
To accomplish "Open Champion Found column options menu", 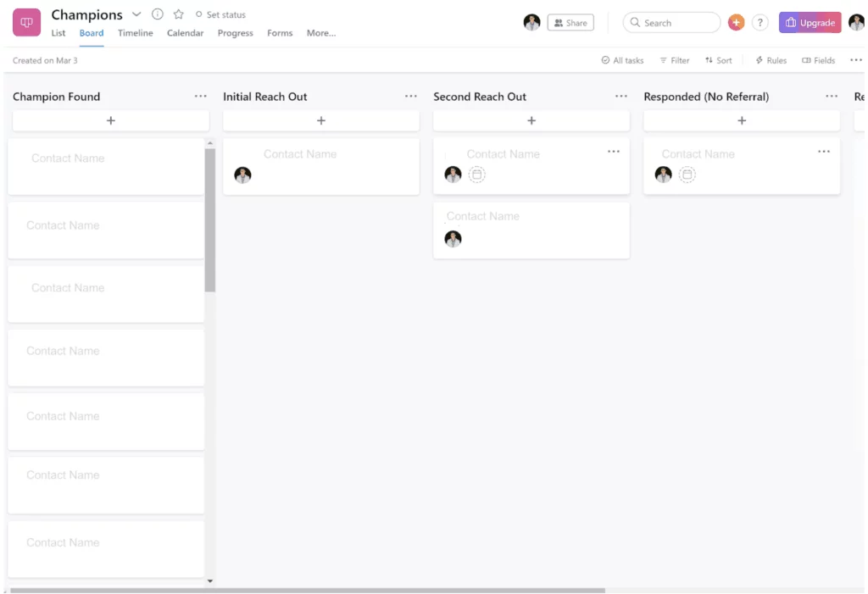I will coord(200,96).
